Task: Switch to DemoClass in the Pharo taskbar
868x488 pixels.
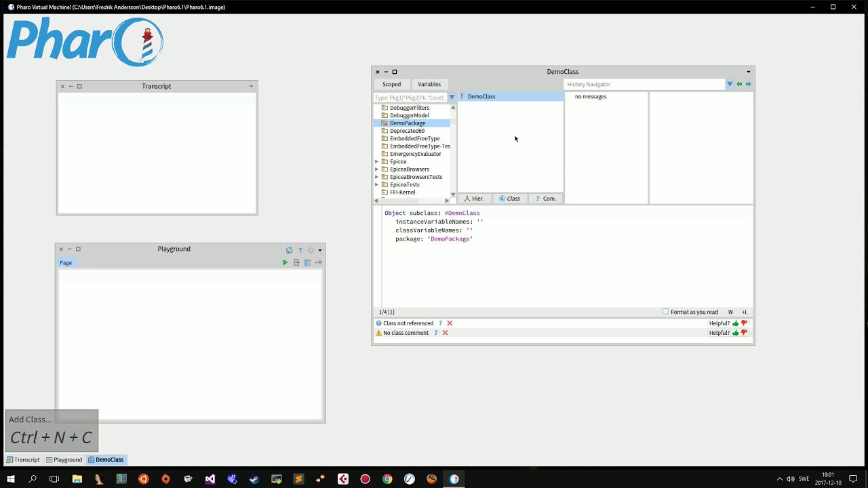Action: (x=105, y=460)
